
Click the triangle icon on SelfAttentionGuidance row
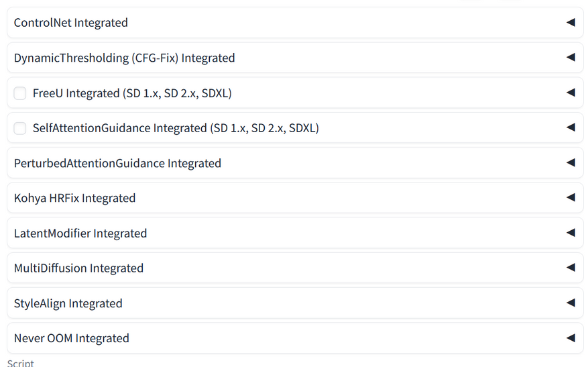coord(571,127)
